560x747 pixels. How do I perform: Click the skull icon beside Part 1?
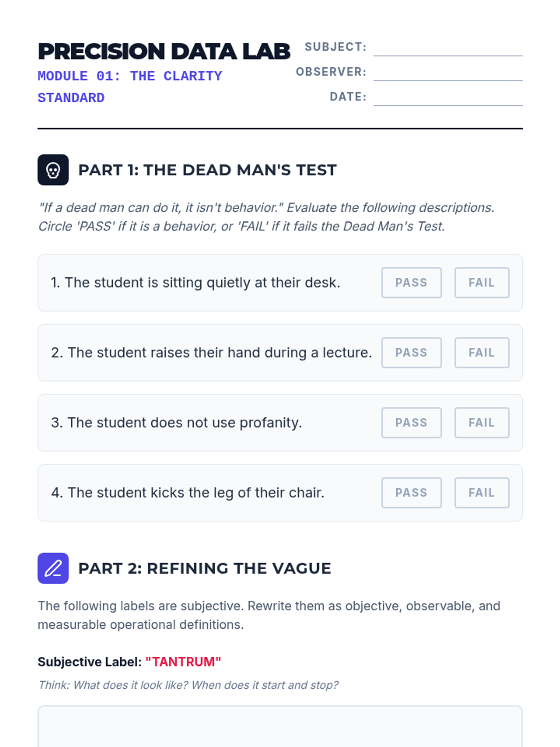53,170
